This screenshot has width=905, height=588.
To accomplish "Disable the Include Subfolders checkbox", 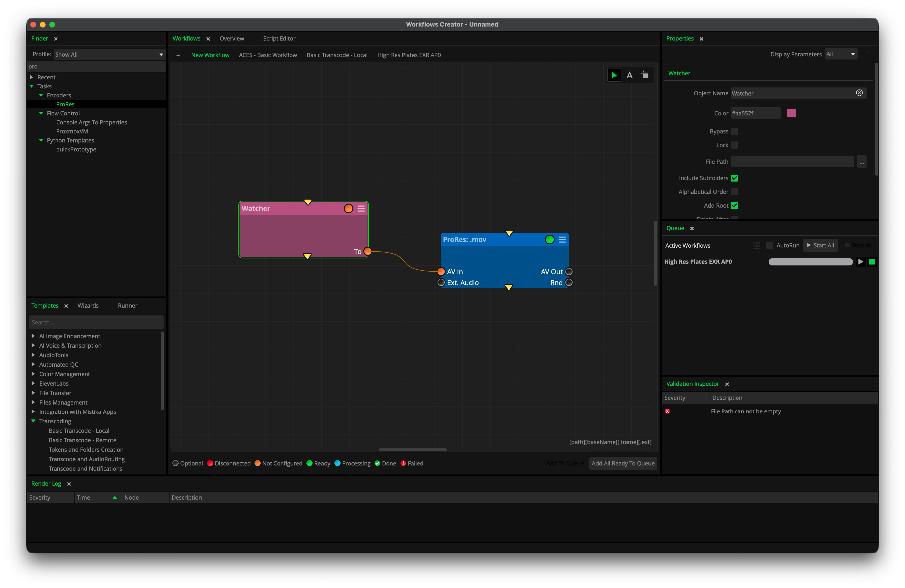I will click(734, 178).
